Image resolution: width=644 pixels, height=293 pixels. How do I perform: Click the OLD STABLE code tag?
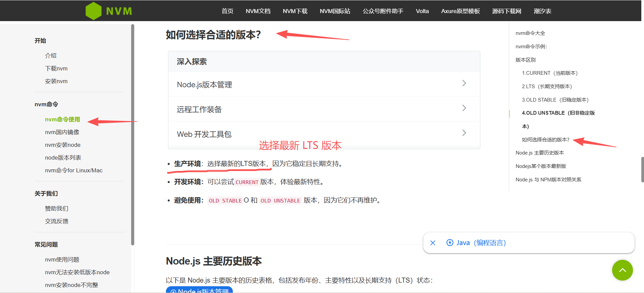click(x=225, y=200)
